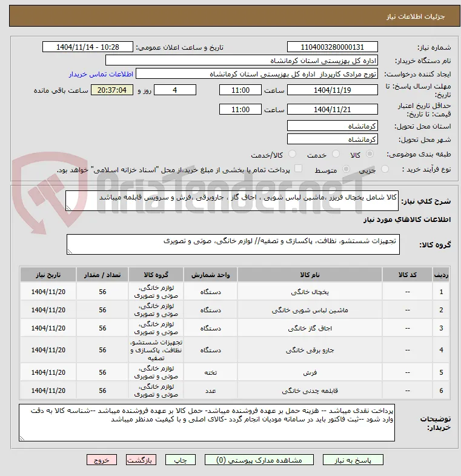Viewport: 461px width, 476px height.
Task: Click the تعداد / مقدار column header
Action: [x=102, y=275]
